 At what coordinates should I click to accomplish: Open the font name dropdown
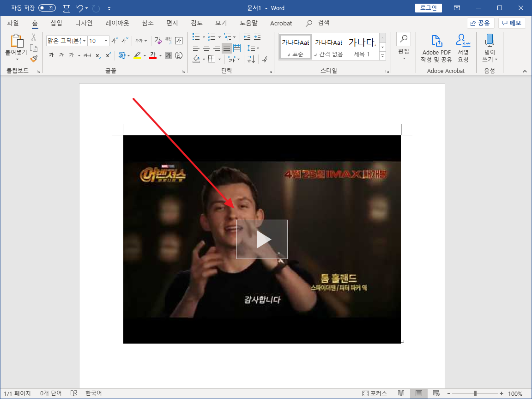pyautogui.click(x=85, y=41)
